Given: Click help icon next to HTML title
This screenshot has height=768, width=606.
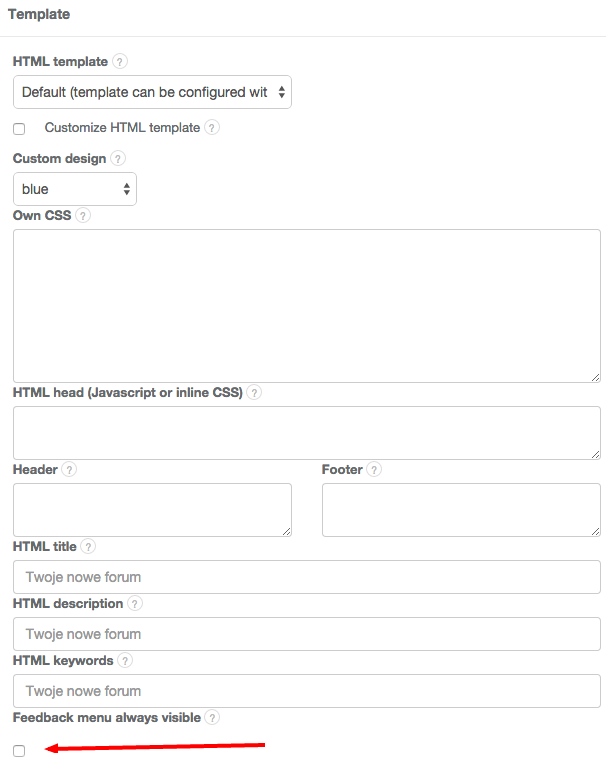Looking at the screenshot, I should click(89, 547).
